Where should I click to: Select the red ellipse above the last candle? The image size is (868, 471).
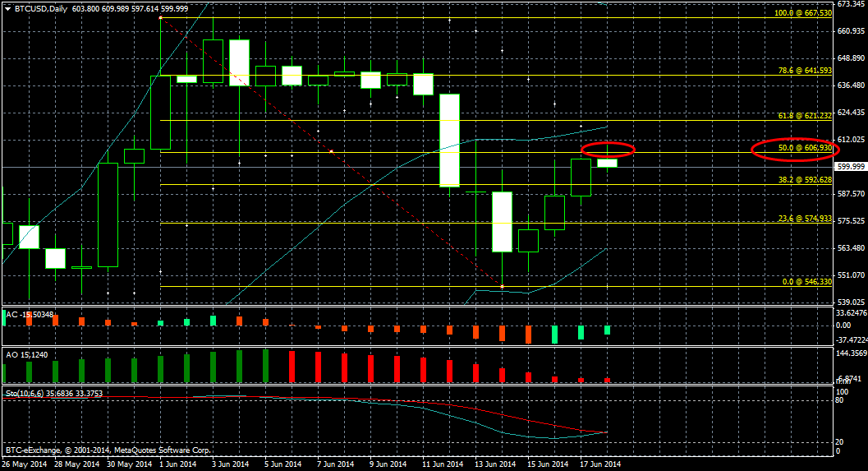[x=608, y=150]
